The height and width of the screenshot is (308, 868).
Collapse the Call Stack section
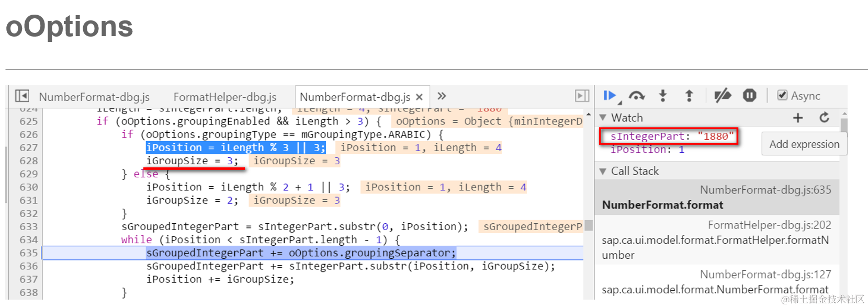(603, 171)
